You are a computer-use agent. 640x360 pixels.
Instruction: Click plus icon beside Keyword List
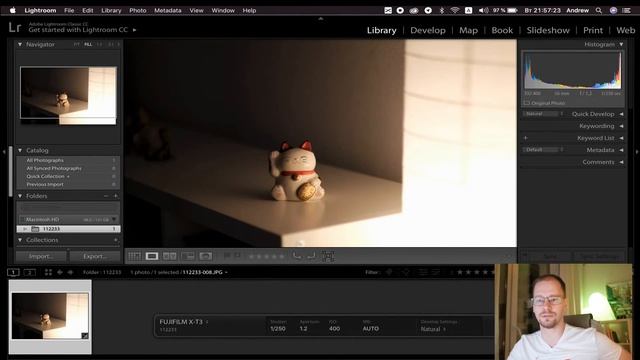tap(526, 138)
